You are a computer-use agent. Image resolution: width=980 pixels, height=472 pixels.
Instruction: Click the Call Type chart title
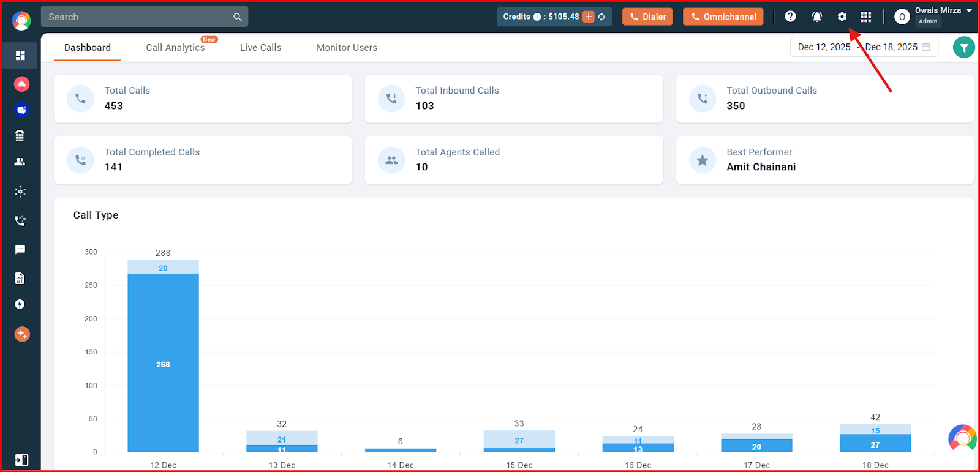[x=96, y=215]
